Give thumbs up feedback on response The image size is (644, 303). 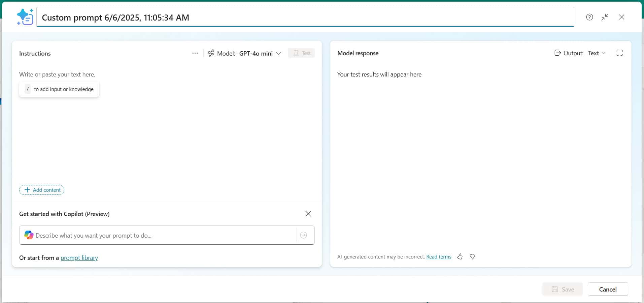coord(460,257)
